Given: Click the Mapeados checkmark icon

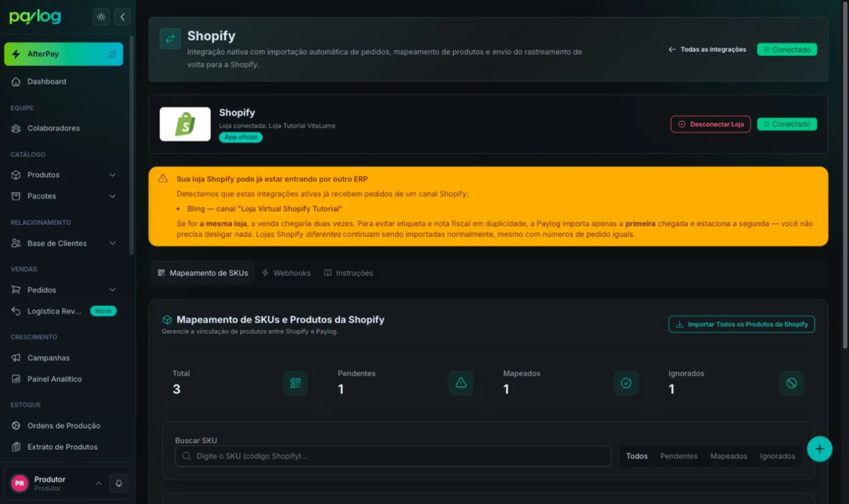Looking at the screenshot, I should tap(626, 383).
